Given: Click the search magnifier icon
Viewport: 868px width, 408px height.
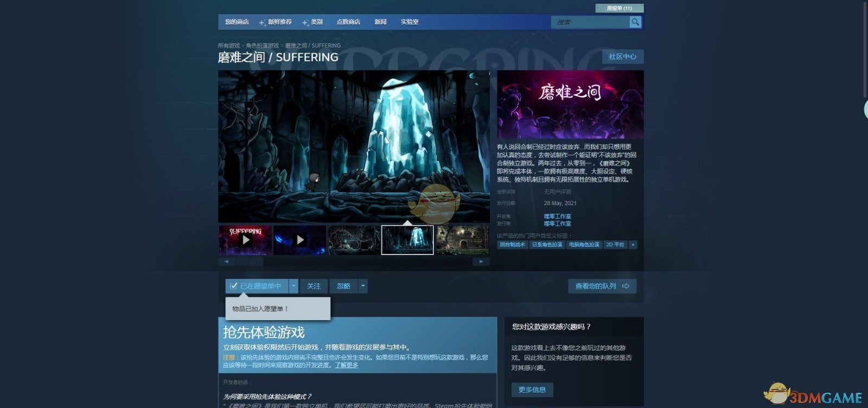Looking at the screenshot, I should tap(635, 22).
